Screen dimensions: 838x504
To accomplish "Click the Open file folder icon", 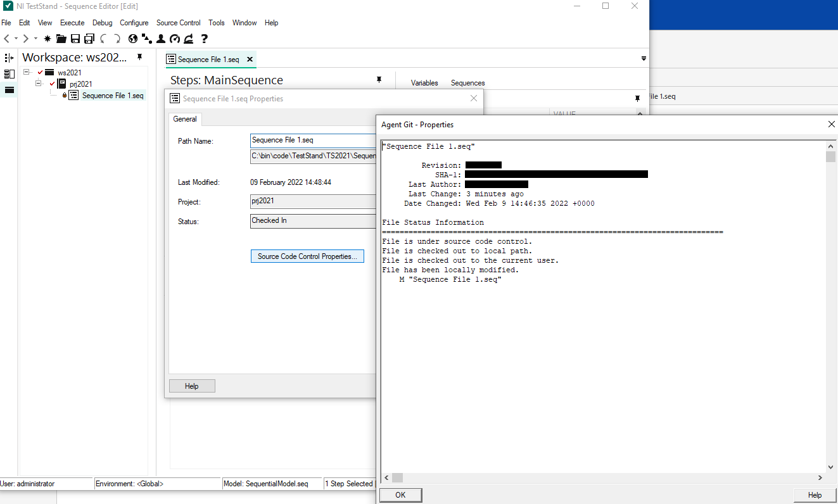I will coord(61,39).
